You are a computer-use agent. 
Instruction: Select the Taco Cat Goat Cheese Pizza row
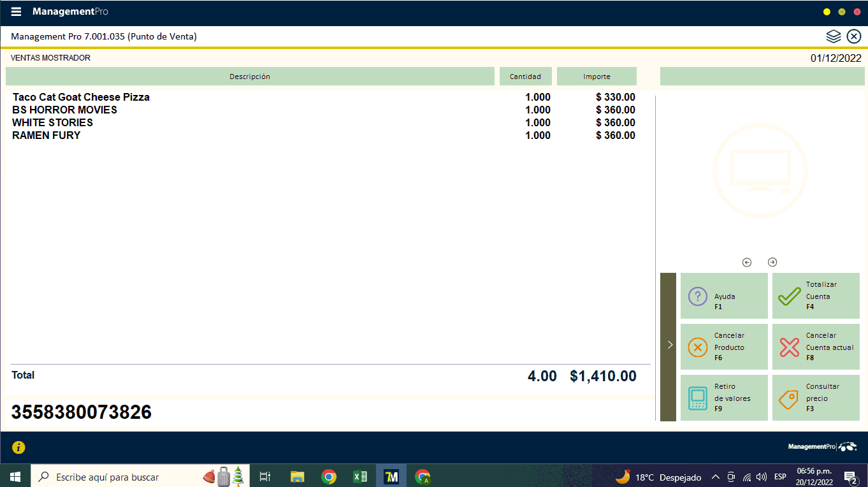click(x=81, y=98)
